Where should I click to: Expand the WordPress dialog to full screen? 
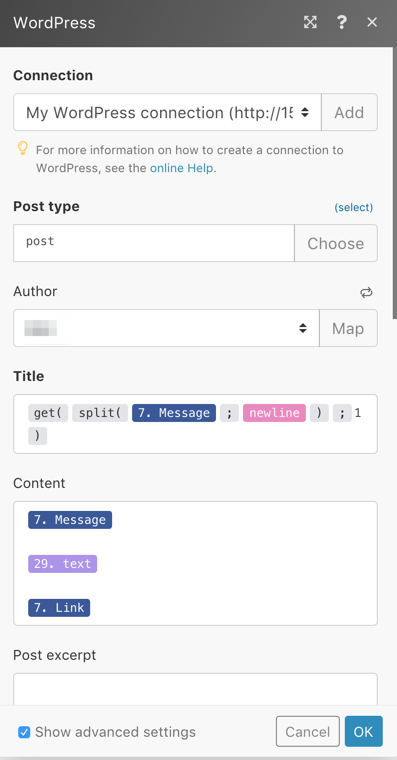(310, 22)
